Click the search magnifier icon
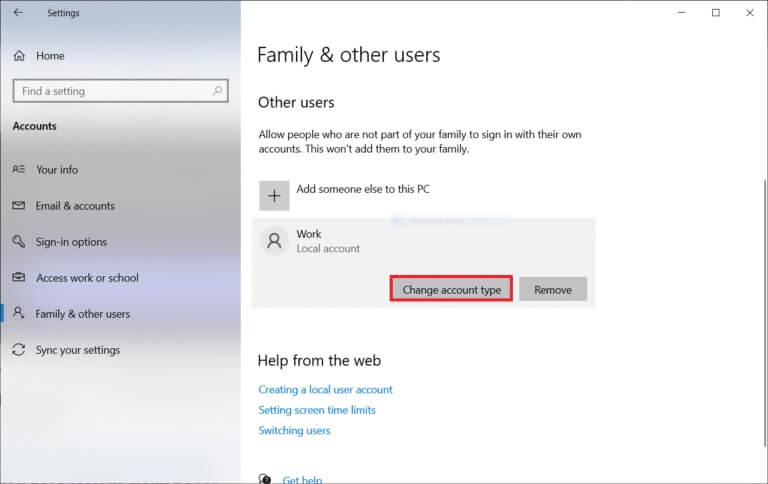The width and height of the screenshot is (768, 484). point(217,91)
